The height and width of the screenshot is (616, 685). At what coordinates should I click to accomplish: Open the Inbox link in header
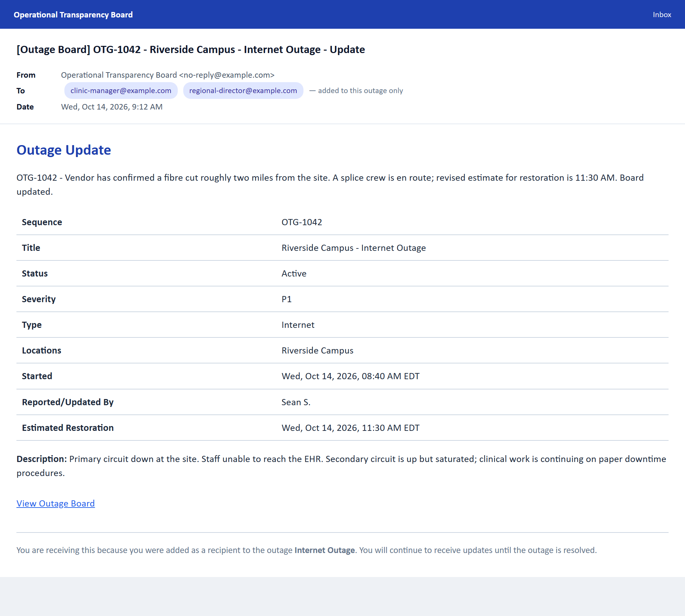pos(662,15)
